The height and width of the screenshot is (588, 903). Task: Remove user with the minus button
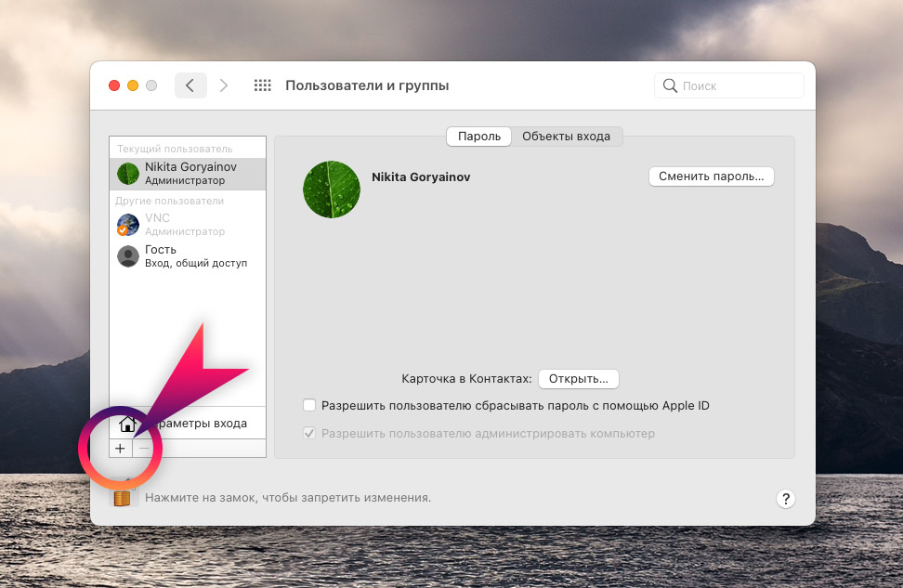click(144, 449)
